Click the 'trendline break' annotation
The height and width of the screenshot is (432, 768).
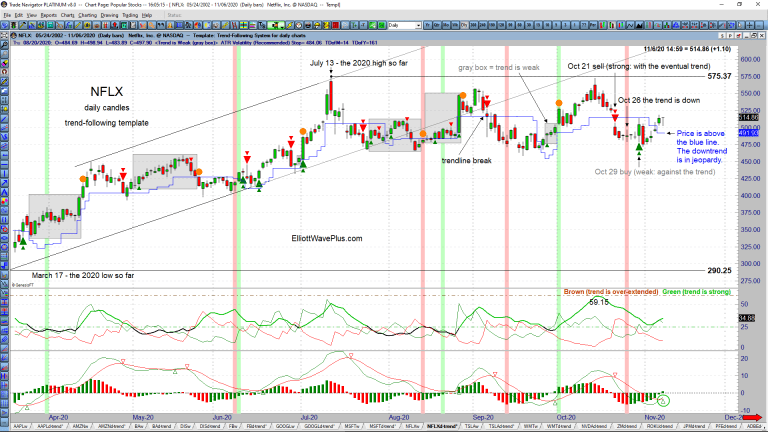tap(466, 161)
